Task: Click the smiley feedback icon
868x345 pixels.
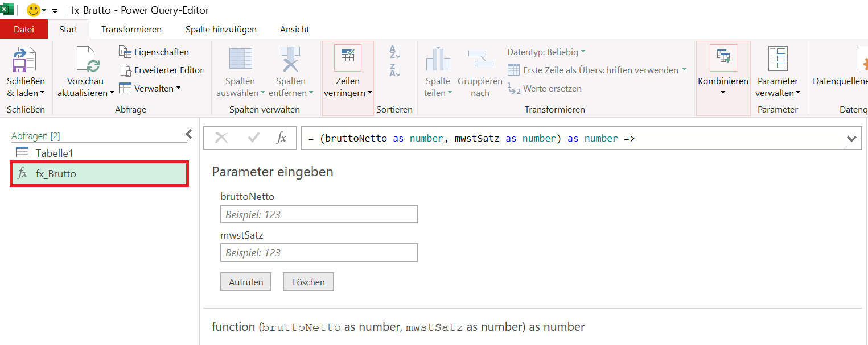Action: tap(34, 10)
